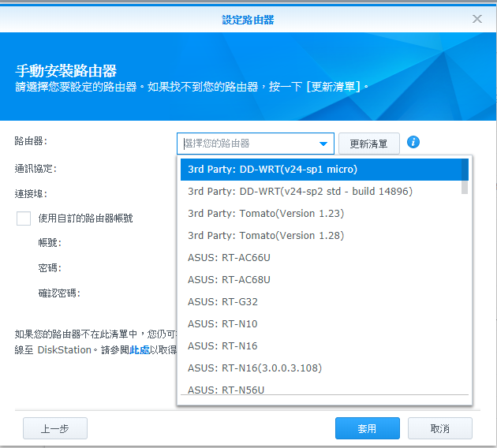Select ASUS: RT-N16(3.0.0.3.108) option
This screenshot has width=497, height=448.
tap(324, 368)
